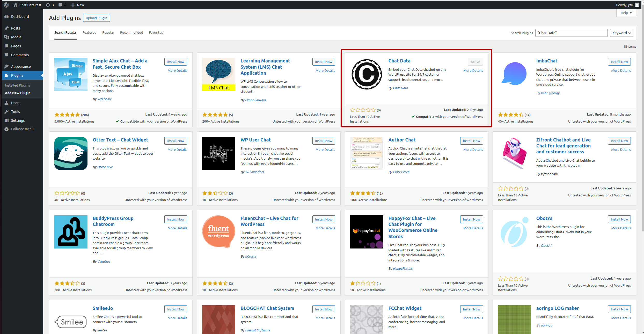
Task: Open the ObotAI plugin icon
Action: [514, 232]
